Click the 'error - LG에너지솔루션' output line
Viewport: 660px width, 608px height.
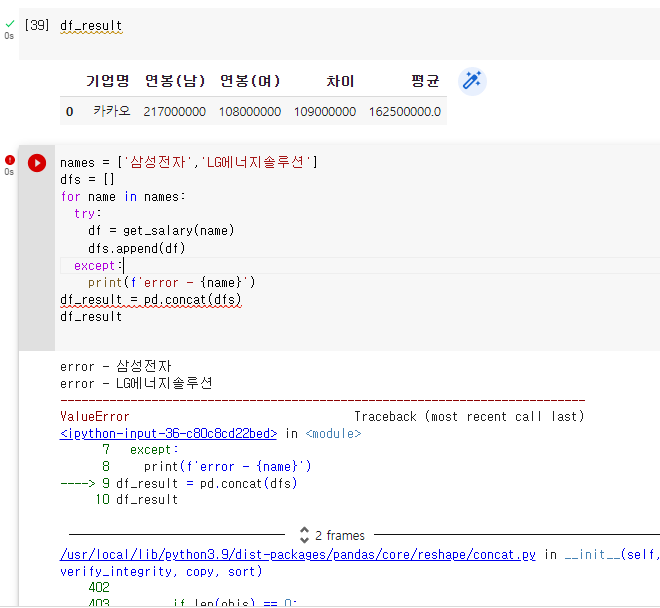(x=136, y=383)
